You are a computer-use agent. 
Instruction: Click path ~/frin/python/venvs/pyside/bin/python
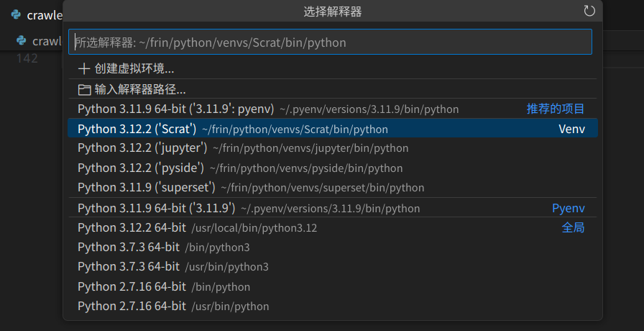tap(306, 168)
